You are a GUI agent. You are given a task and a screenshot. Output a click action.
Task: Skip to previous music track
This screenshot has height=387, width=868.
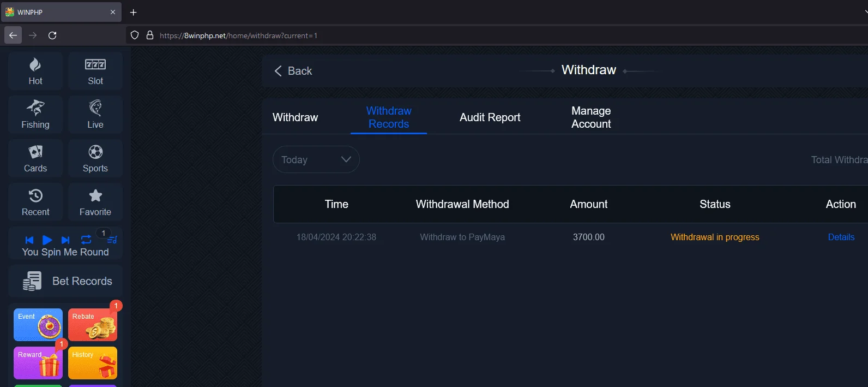click(29, 240)
